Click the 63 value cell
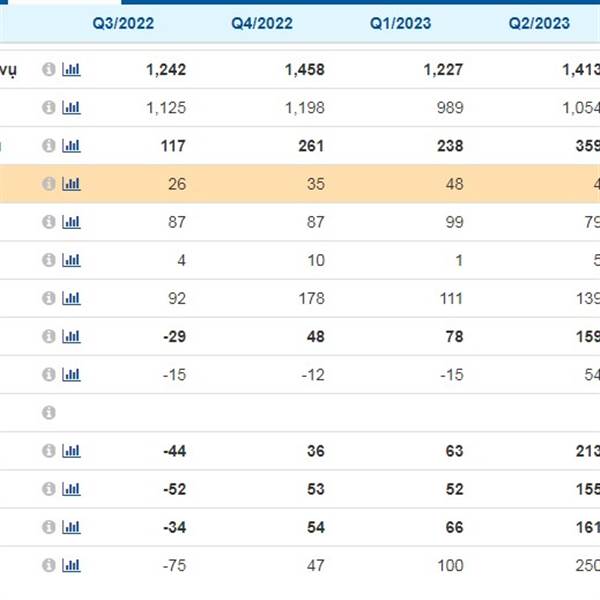 (455, 451)
